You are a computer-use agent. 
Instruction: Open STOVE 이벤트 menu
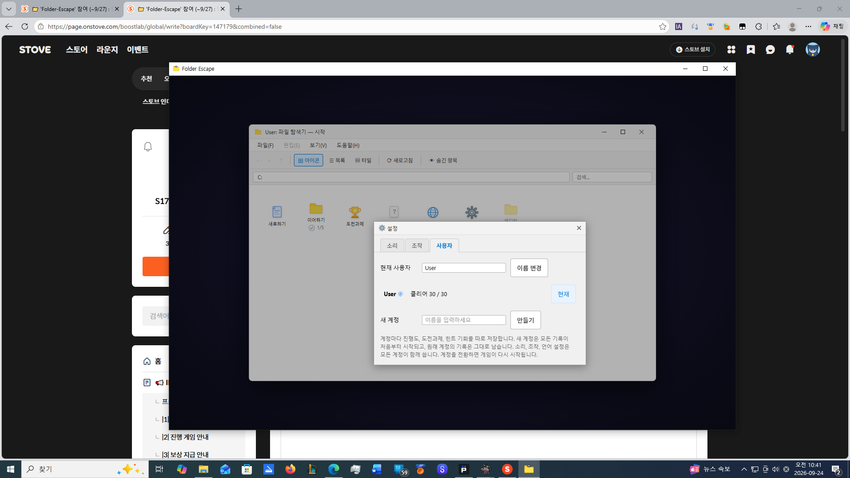click(x=137, y=49)
